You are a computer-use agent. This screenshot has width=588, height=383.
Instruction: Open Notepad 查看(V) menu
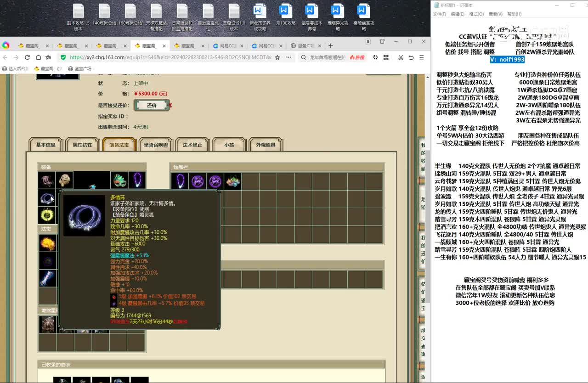point(495,14)
